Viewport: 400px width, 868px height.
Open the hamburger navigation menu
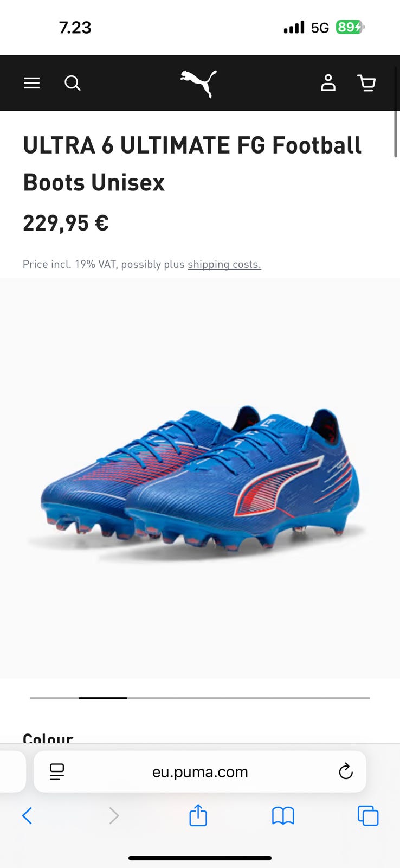pos(31,83)
